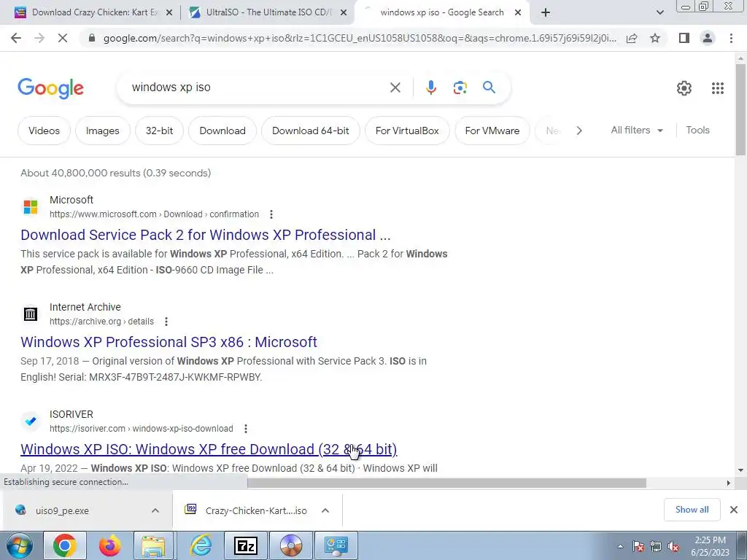Start voice search with microphone
Viewport: 747px width, 560px height.
coord(430,87)
